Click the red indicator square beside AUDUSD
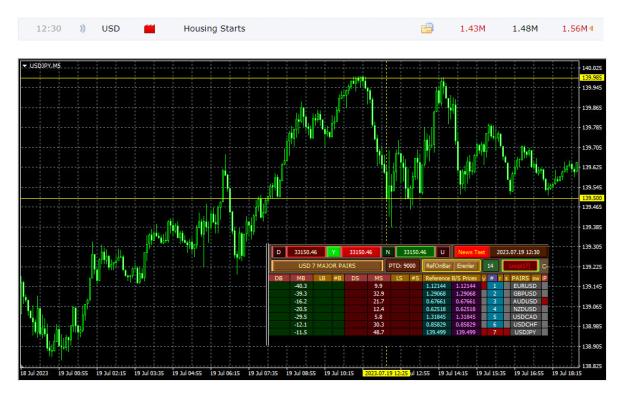 [545, 301]
